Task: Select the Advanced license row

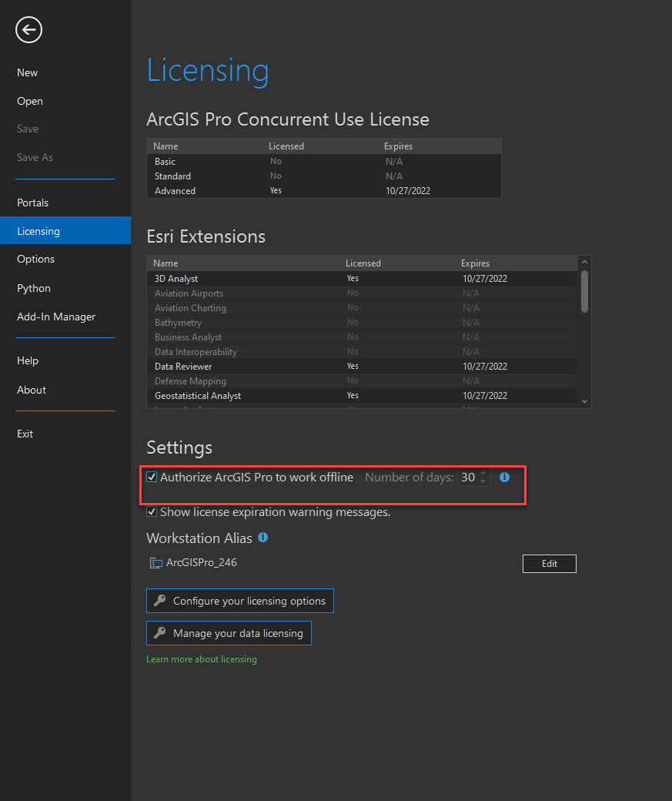Action: coord(324,190)
